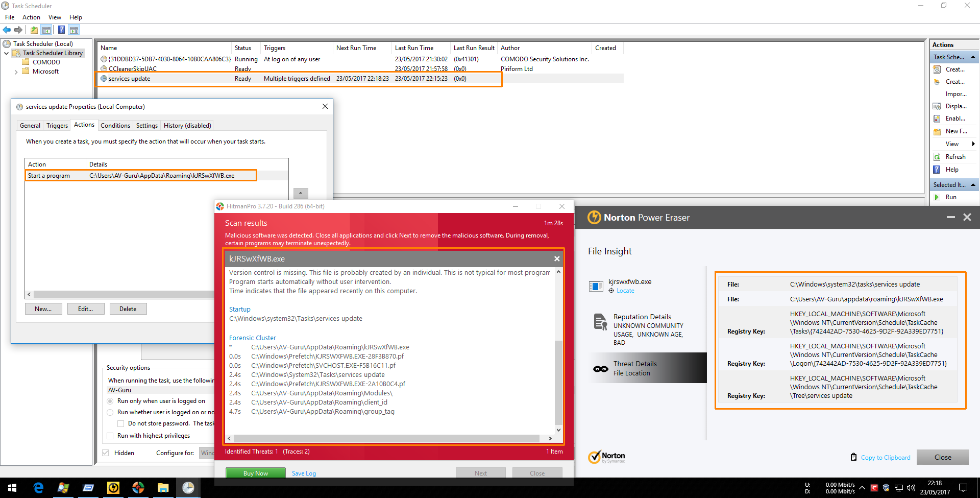Click the Save Log link in HitmanPro
This screenshot has height=498, width=980.
tap(304, 473)
